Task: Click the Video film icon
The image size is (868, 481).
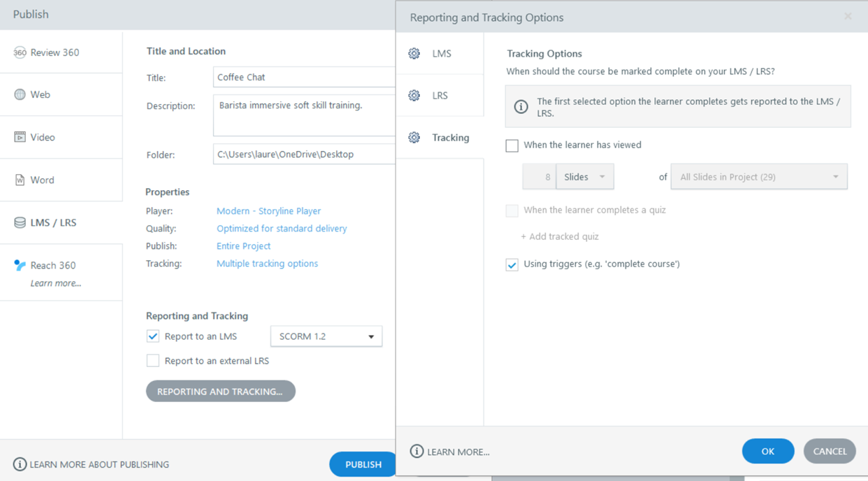Action: click(20, 137)
